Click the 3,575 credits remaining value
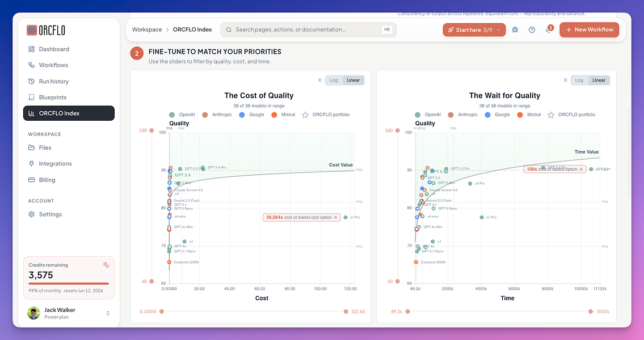This screenshot has width=644, height=340. (x=41, y=275)
